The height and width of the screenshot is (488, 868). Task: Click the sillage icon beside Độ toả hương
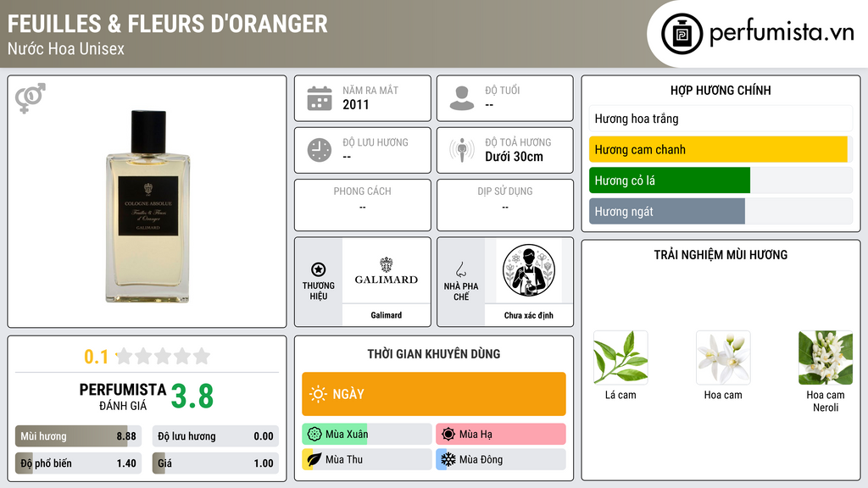point(462,150)
